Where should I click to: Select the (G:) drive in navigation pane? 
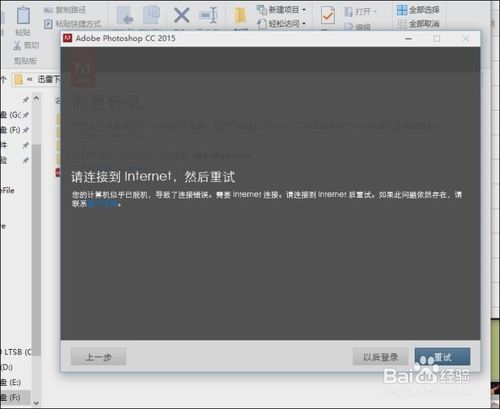pyautogui.click(x=10, y=115)
